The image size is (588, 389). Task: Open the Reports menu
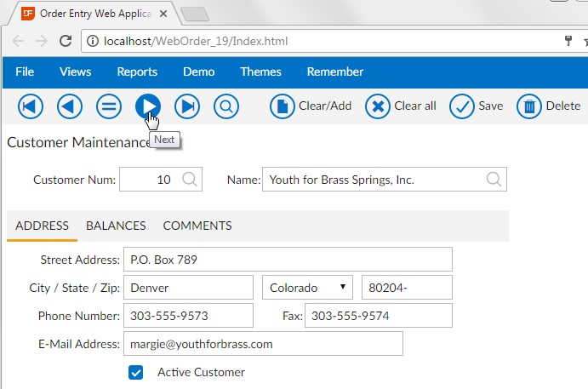[137, 72]
